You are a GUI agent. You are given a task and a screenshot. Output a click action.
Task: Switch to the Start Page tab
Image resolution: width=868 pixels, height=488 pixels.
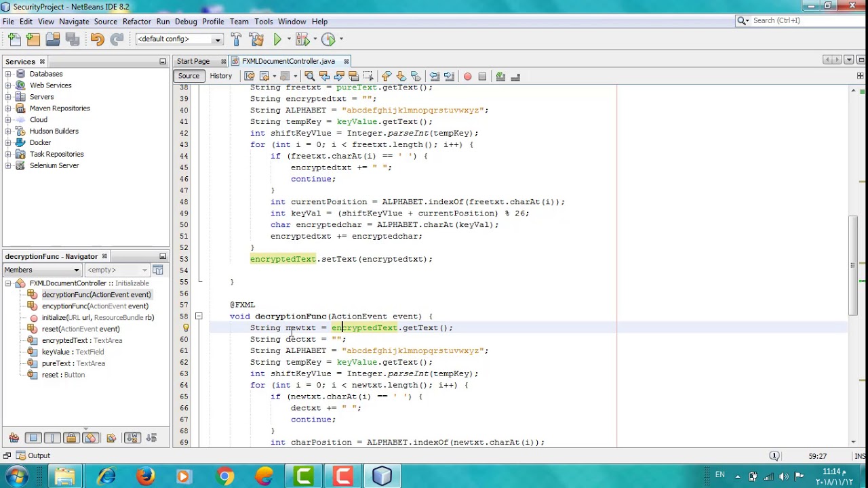[193, 61]
